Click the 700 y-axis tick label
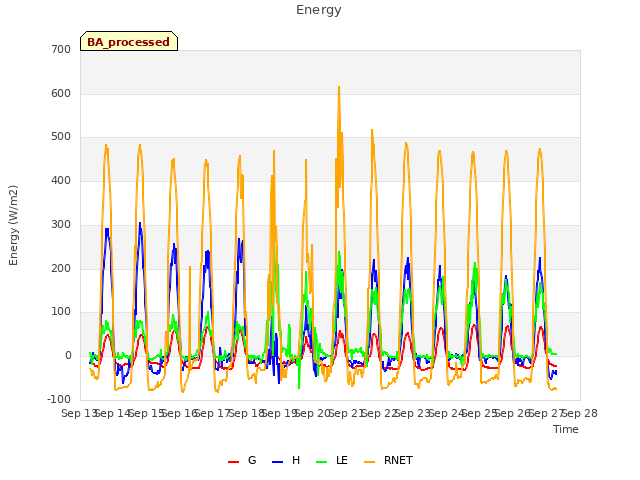 61,49
